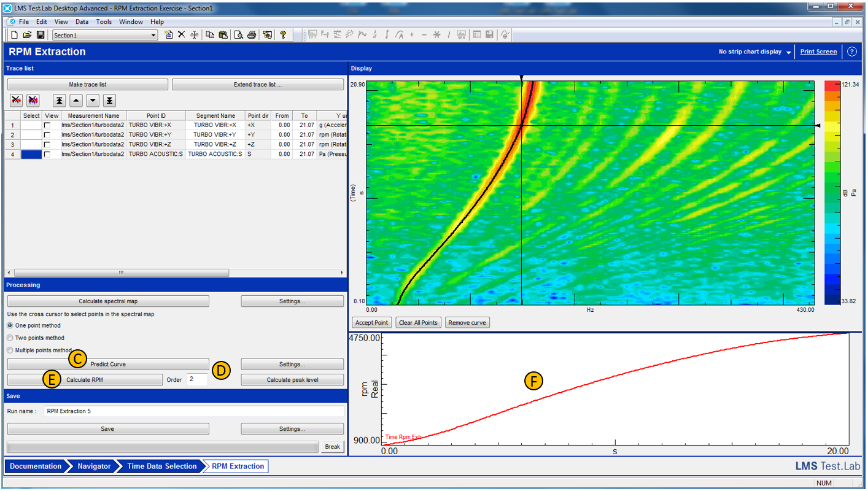Open the File menu
868x491 pixels.
tap(24, 21)
